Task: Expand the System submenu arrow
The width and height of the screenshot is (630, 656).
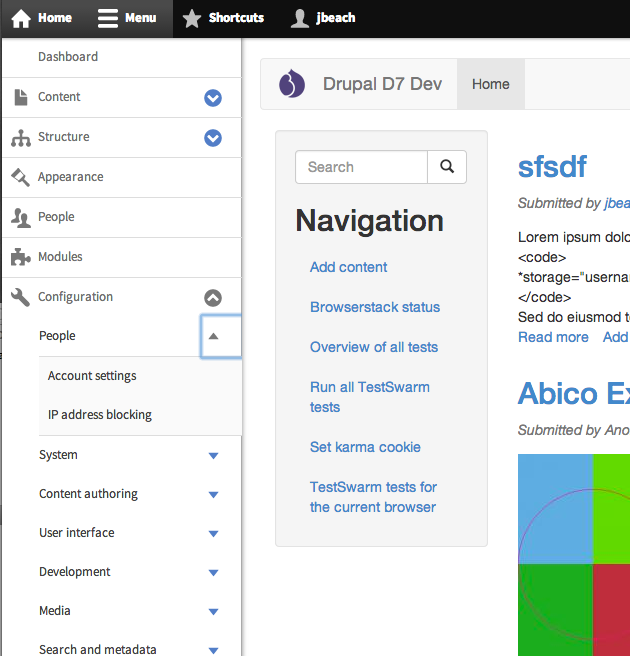Action: point(213,456)
